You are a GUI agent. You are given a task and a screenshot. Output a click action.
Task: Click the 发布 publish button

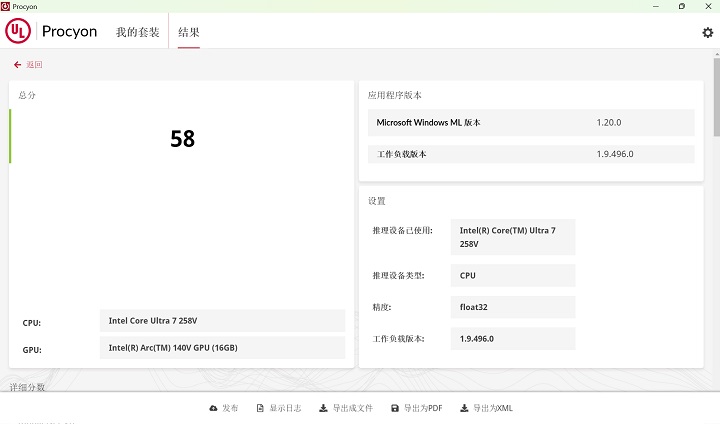pos(224,408)
